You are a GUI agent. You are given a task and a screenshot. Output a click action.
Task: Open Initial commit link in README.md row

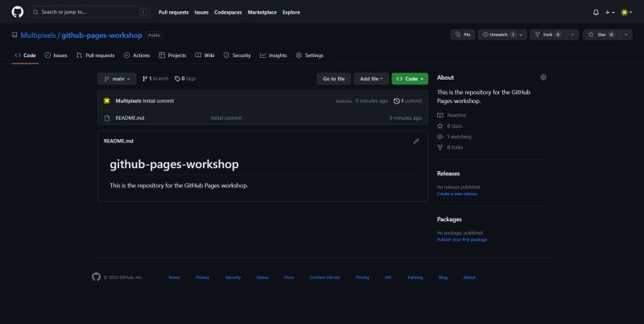coord(226,118)
